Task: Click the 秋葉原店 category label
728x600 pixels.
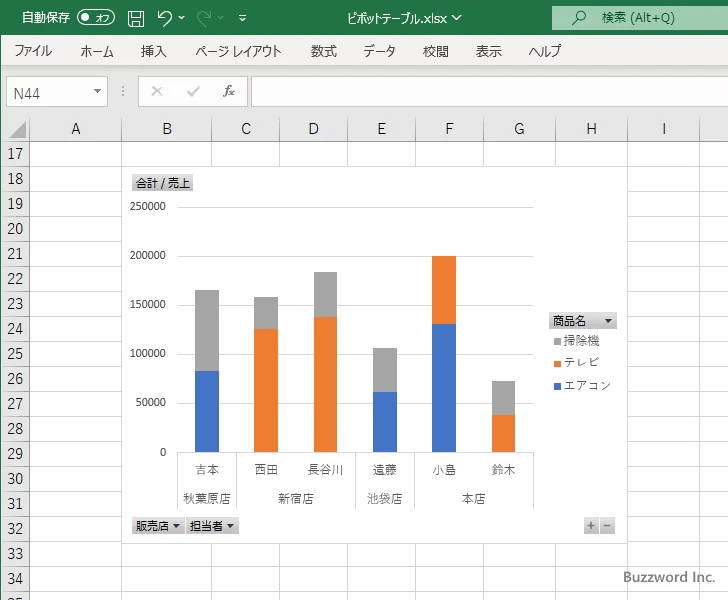Action: pyautogui.click(x=207, y=499)
